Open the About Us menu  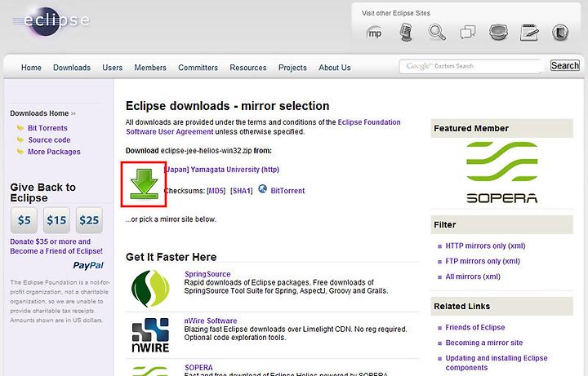(335, 68)
